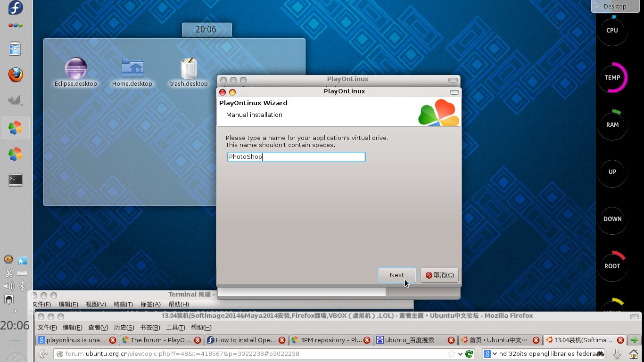
Task: Open Terminal 标签(A) menu
Action: coord(150,304)
